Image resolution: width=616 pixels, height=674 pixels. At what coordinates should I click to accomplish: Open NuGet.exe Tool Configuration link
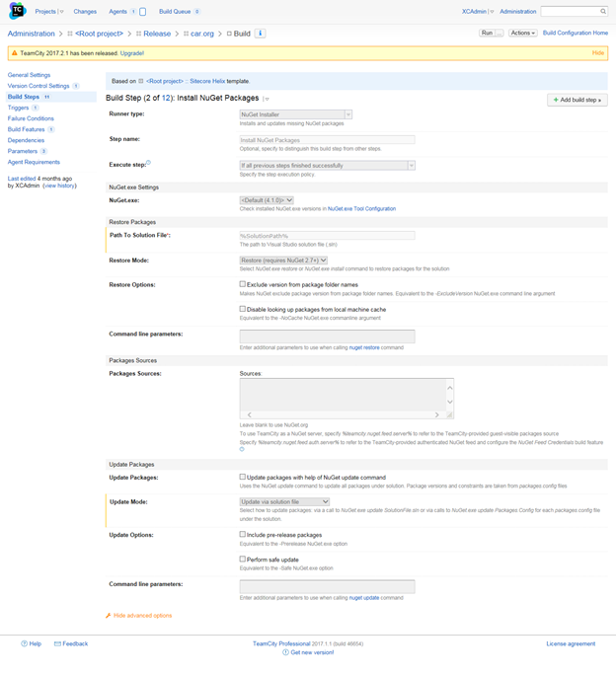(x=361, y=209)
